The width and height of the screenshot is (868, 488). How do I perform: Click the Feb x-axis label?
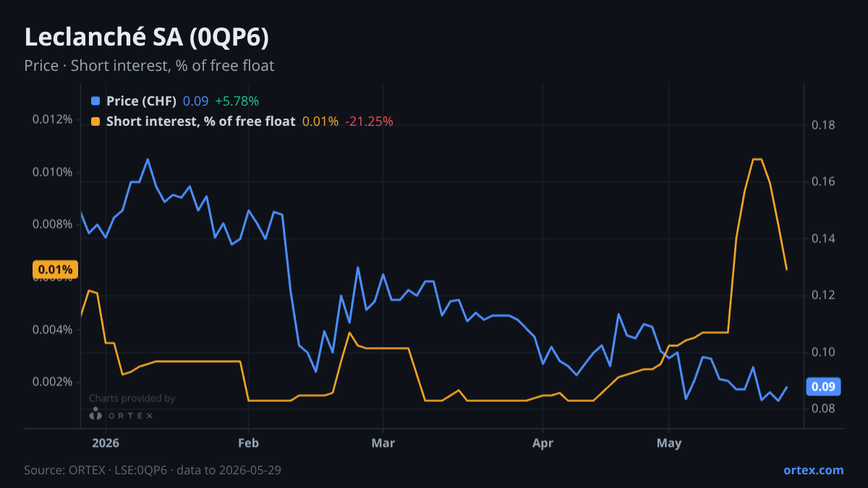(248, 443)
